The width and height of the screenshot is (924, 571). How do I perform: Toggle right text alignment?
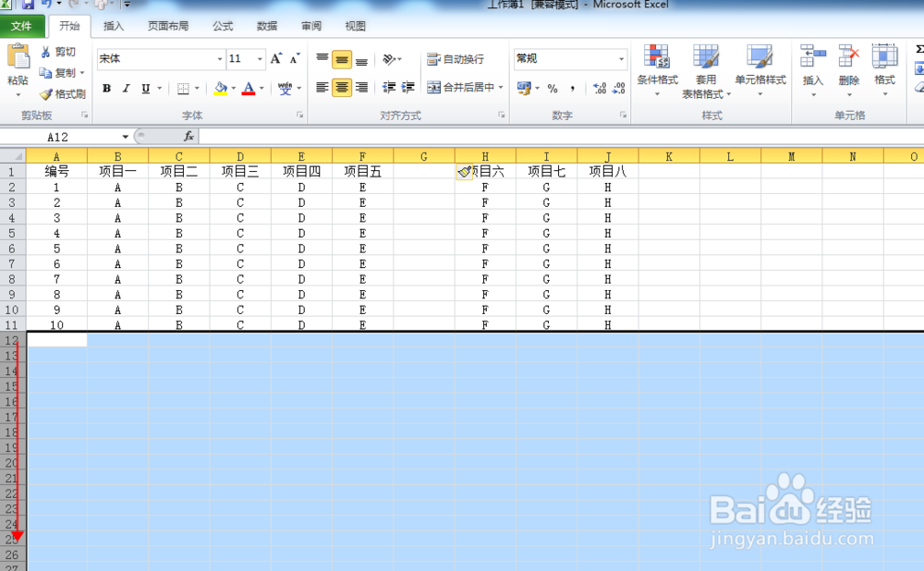362,88
